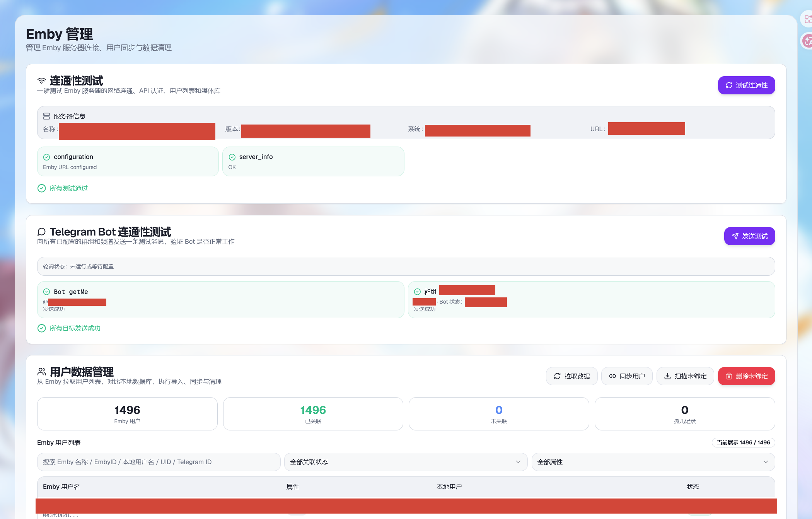Click the check icon beside 群组
Viewport: 812px width, 519px height.
(417, 292)
